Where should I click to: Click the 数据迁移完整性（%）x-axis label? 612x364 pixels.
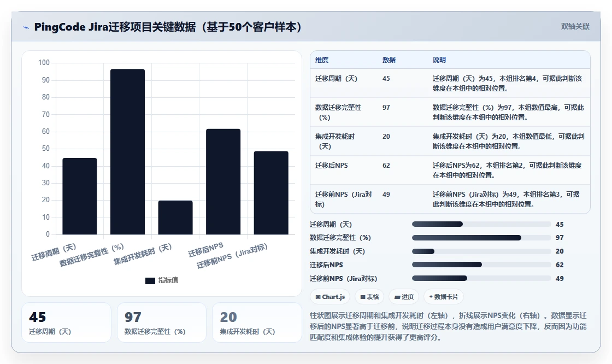(92, 255)
